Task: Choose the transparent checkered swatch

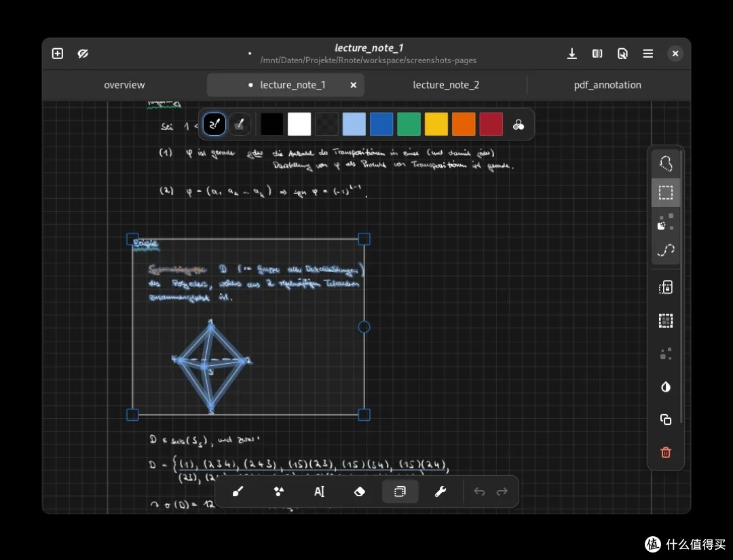Action: point(326,124)
